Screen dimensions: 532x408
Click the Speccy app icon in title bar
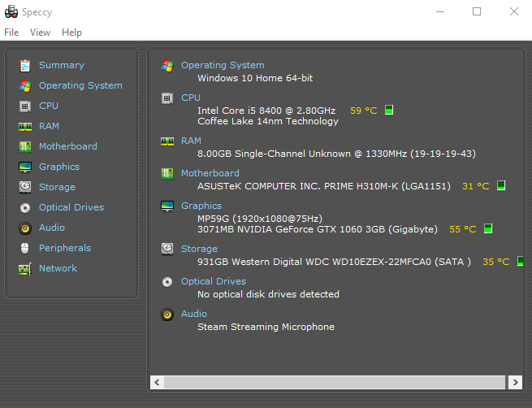pyautogui.click(x=11, y=12)
